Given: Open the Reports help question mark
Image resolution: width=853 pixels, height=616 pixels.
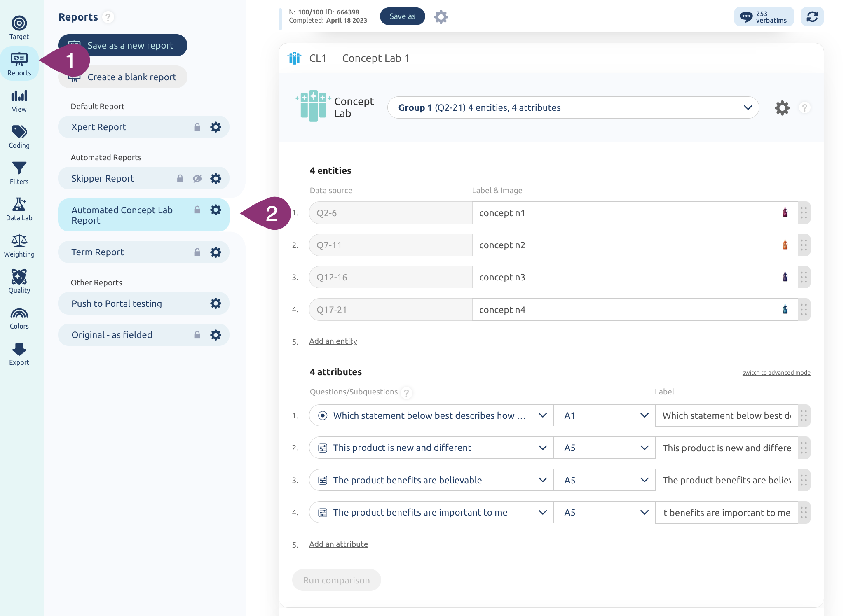Looking at the screenshot, I should (x=108, y=17).
